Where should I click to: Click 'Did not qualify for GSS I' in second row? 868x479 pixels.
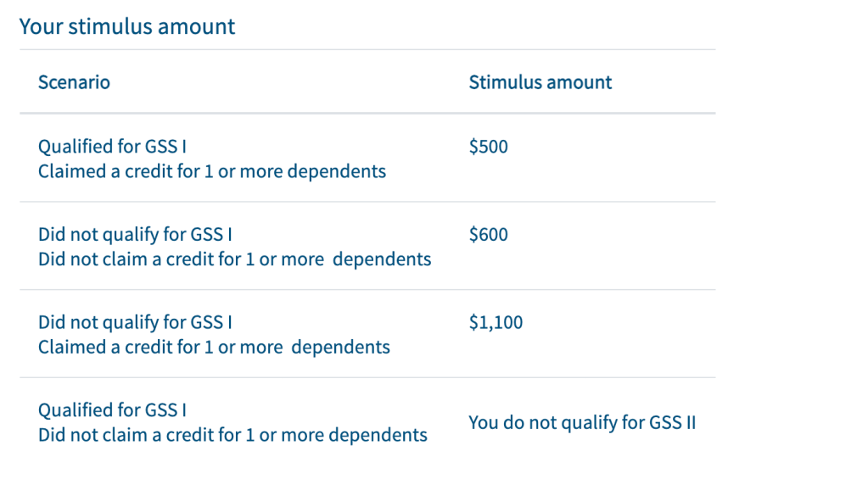tap(135, 235)
